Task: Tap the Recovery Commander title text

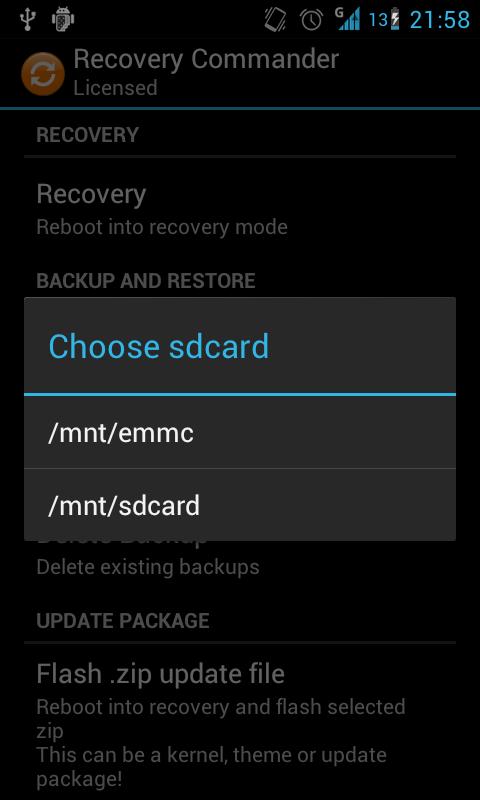Action: coord(206,60)
